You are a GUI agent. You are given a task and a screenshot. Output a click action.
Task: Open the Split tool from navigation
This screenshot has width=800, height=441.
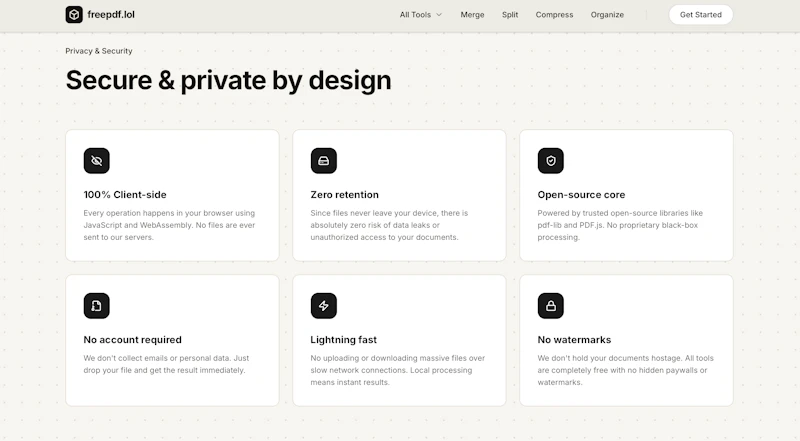[x=510, y=15]
